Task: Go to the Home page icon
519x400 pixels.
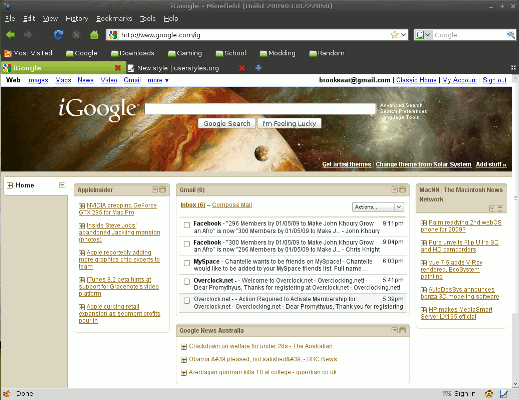Action: 94,34
